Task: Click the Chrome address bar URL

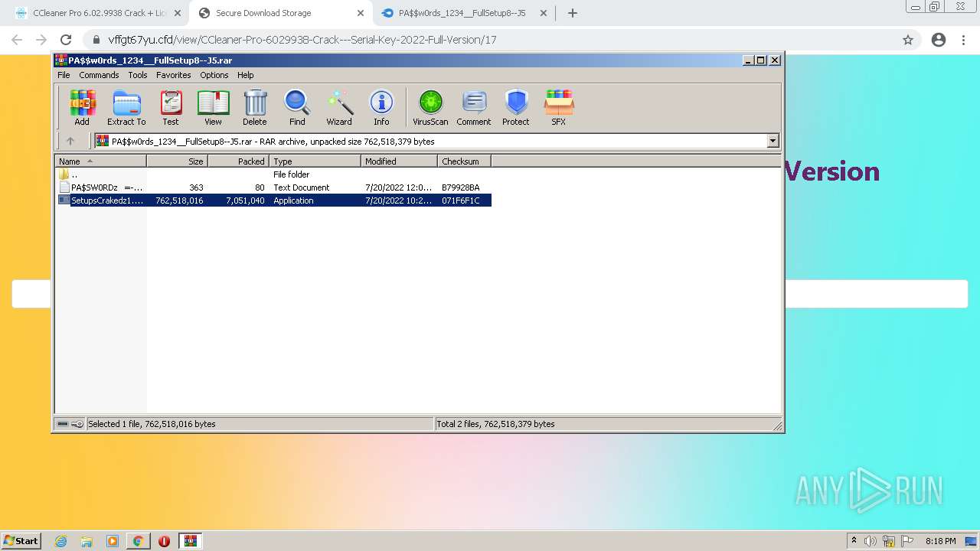Action: pyautogui.click(x=302, y=40)
